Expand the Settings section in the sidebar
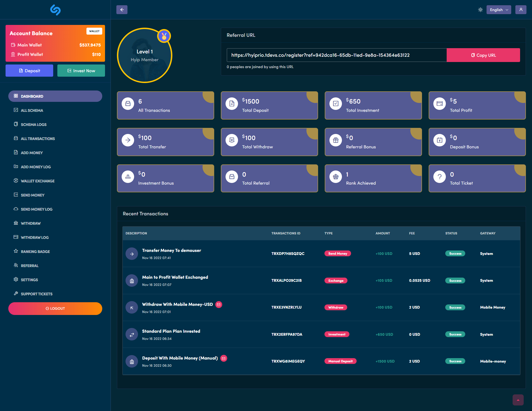The image size is (532, 411). (16, 280)
